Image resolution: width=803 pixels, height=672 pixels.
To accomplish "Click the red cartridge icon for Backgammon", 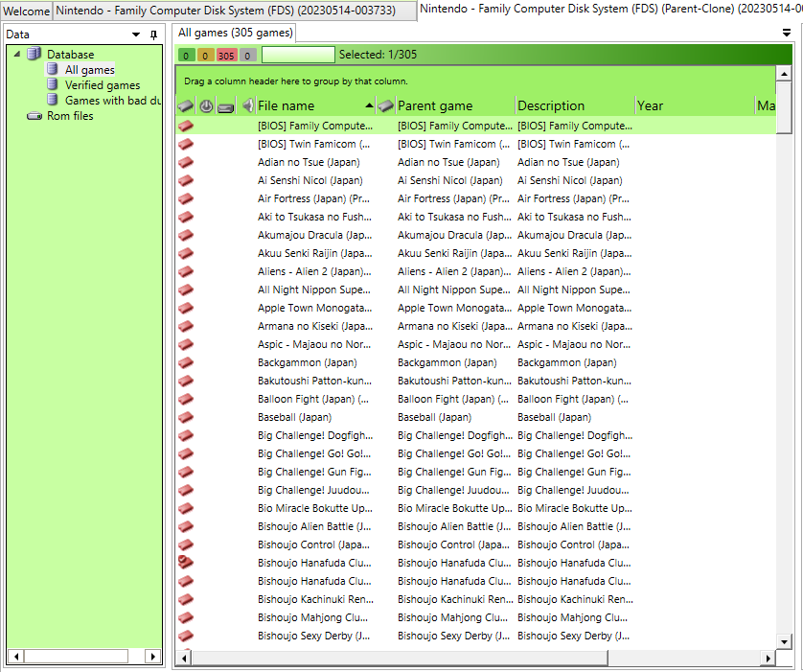I will pyautogui.click(x=185, y=362).
